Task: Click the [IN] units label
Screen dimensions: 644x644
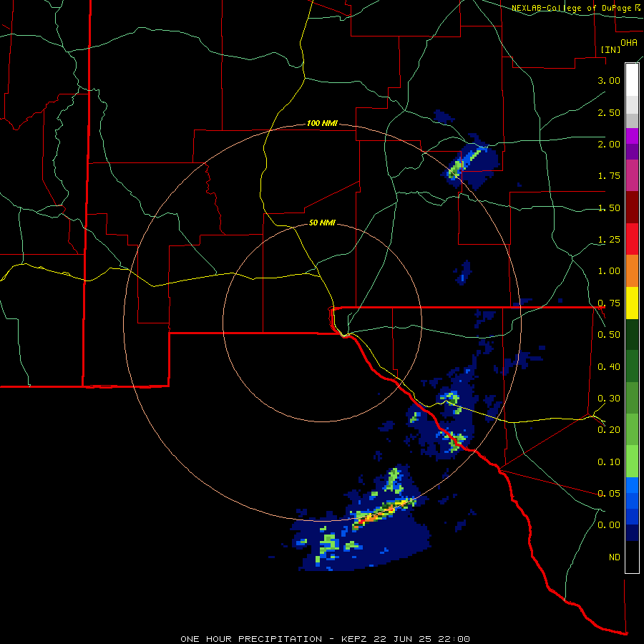Action: (x=611, y=49)
